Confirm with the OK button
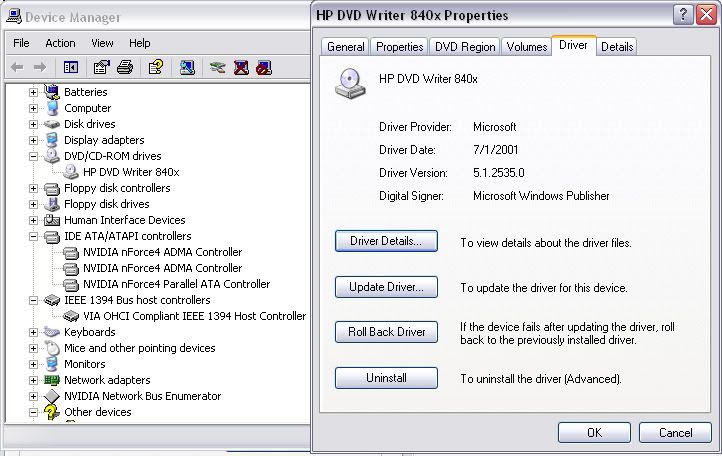This screenshot has width=722, height=456. (594, 433)
